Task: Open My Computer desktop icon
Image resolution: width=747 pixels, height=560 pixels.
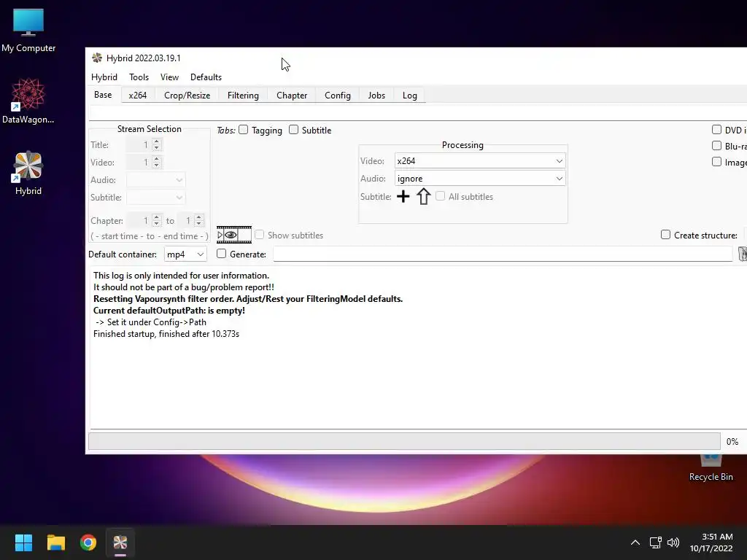Action: coord(28,31)
